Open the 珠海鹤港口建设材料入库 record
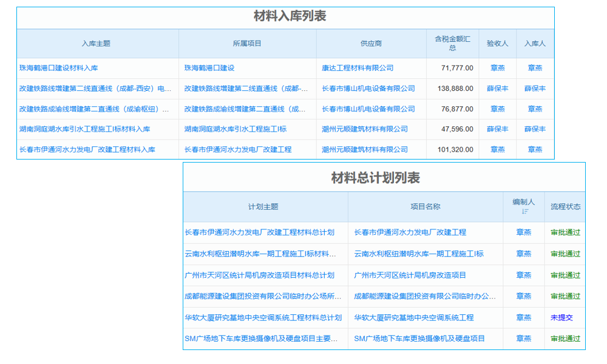The width and height of the screenshot is (607, 364). click(58, 68)
